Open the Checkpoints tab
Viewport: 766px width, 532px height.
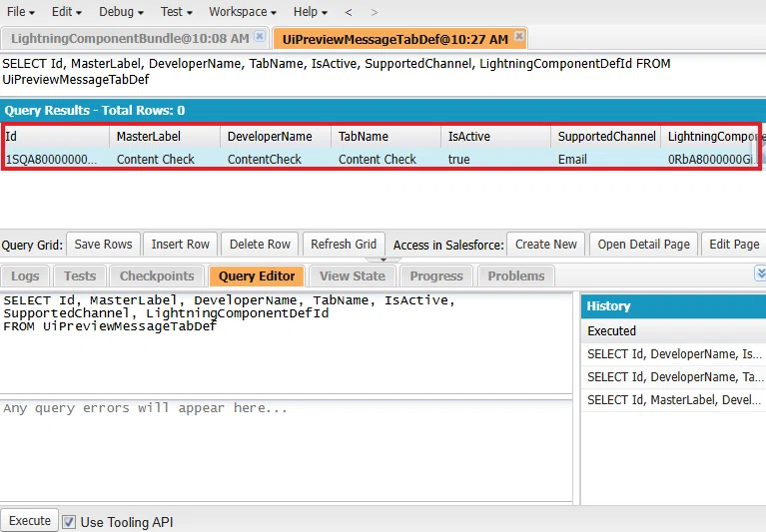(x=157, y=276)
